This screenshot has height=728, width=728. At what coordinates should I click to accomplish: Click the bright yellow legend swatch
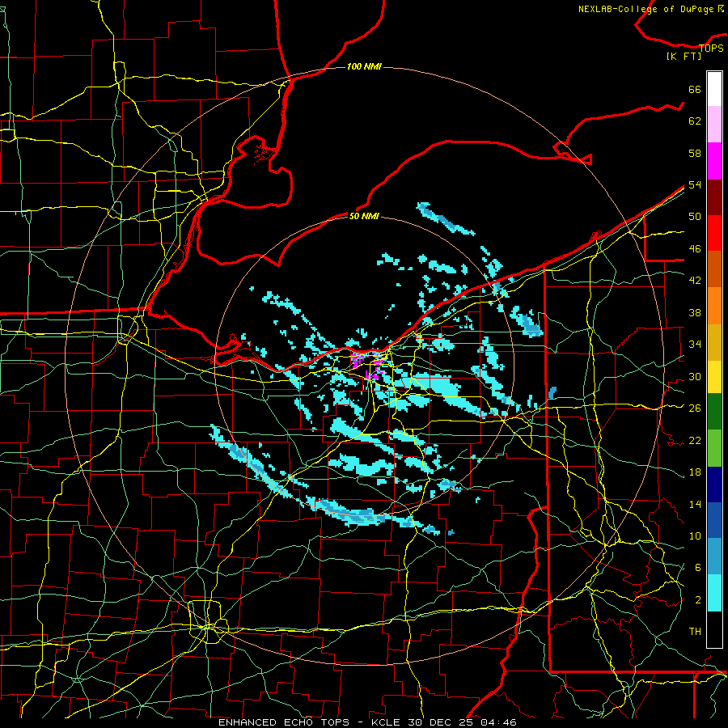tap(714, 377)
